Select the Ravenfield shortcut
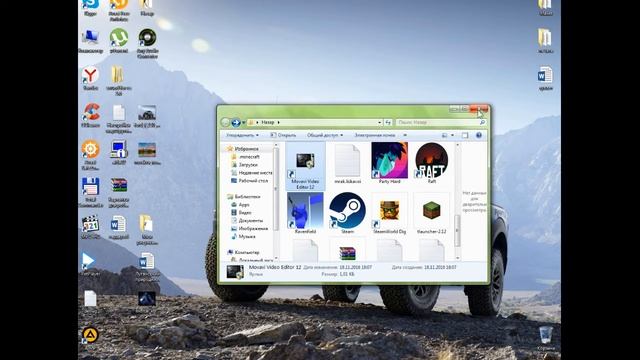The width and height of the screenshot is (640, 360). tap(305, 213)
